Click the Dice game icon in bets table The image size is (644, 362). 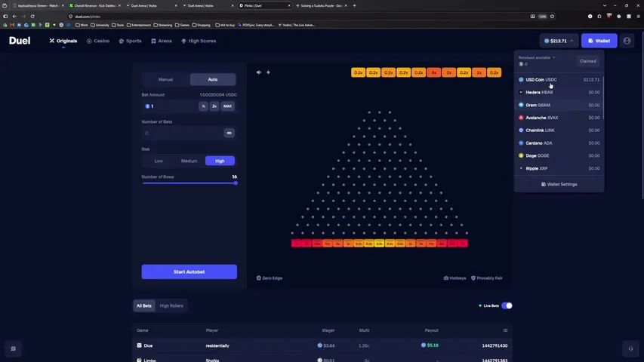tap(139, 345)
